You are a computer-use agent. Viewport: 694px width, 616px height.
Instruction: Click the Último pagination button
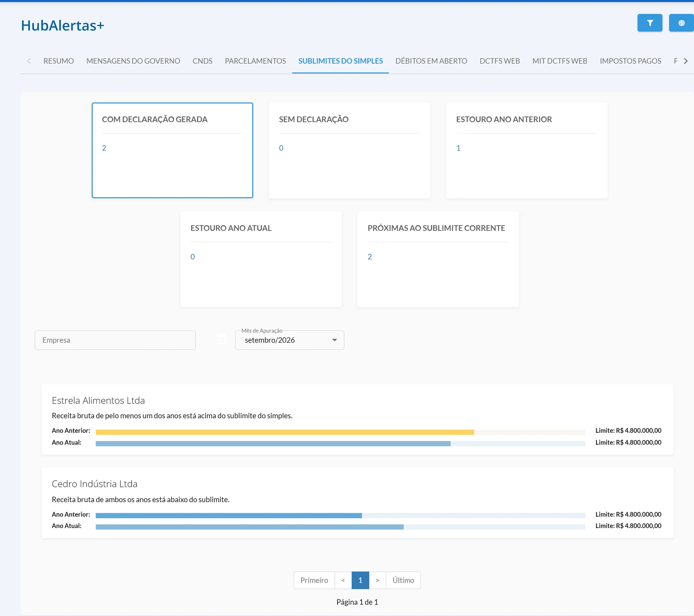(403, 580)
